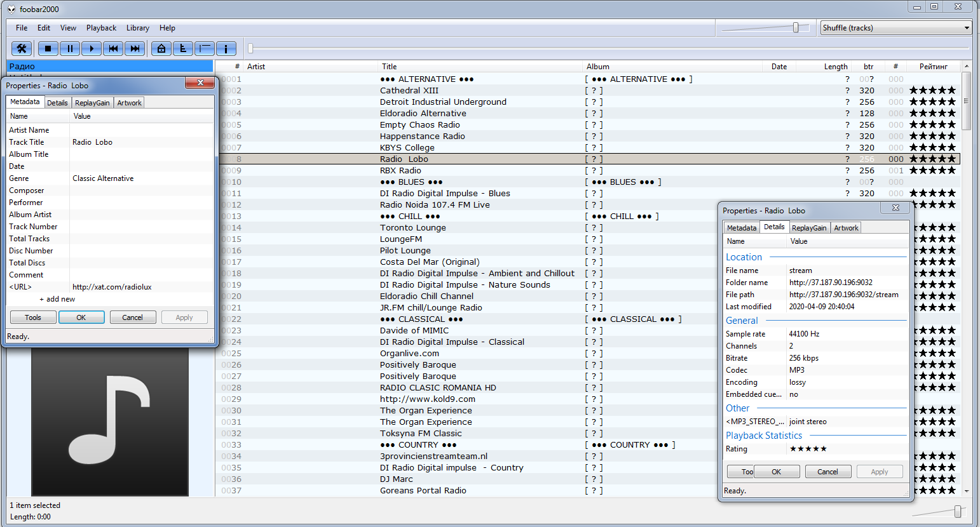Pause the stream using the Pause button
Viewport: 980px width, 527px height.
[70, 48]
